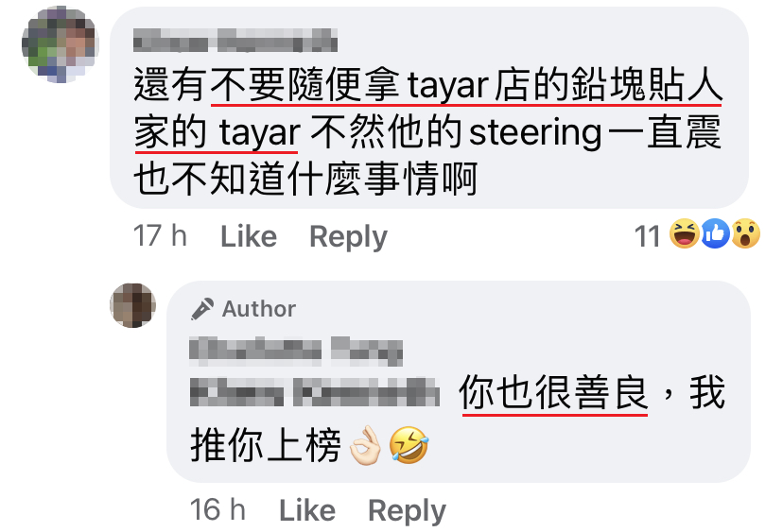Reply to the author's 16 h comment

coord(407,510)
